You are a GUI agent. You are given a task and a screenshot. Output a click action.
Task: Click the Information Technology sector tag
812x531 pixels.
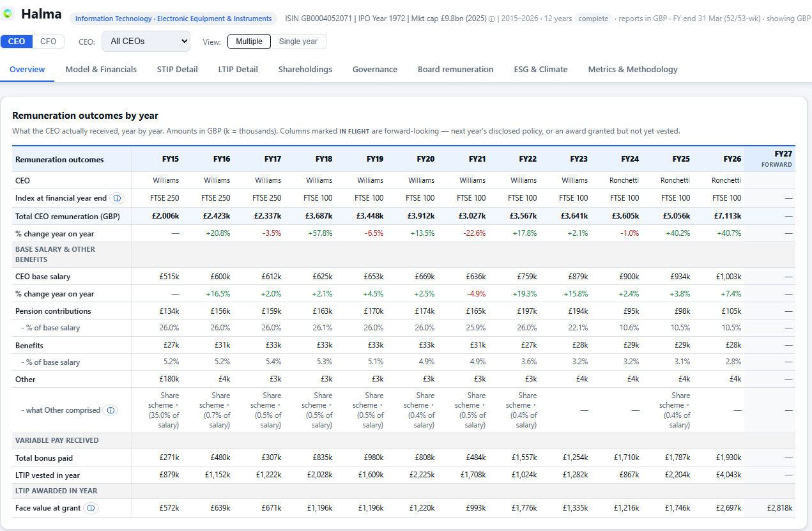point(174,19)
